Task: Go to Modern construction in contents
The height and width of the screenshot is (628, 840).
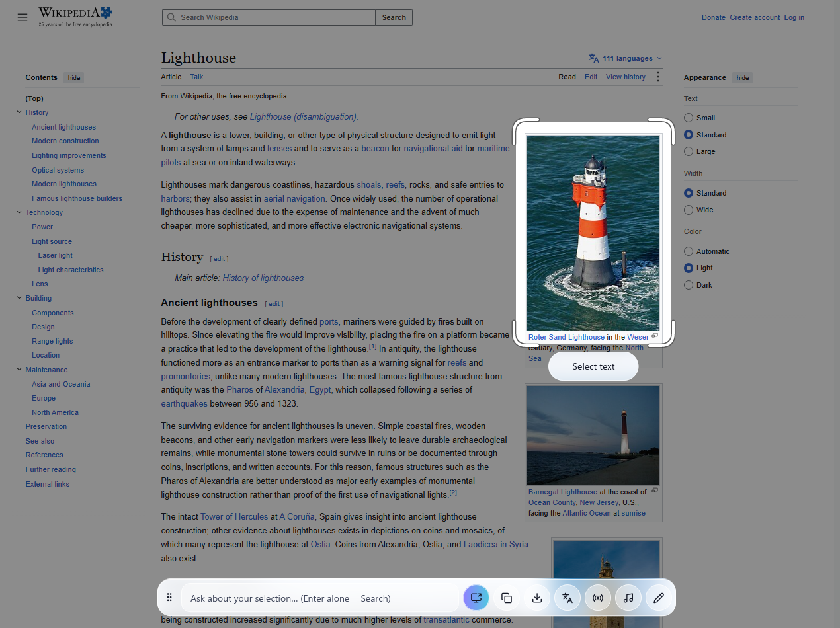Action: pyautogui.click(x=65, y=141)
